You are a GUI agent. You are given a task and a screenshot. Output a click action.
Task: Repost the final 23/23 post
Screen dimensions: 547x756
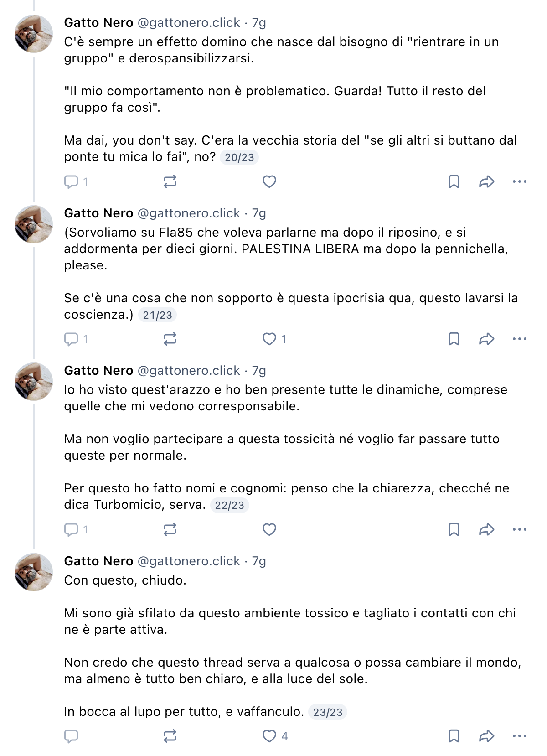coord(170,736)
